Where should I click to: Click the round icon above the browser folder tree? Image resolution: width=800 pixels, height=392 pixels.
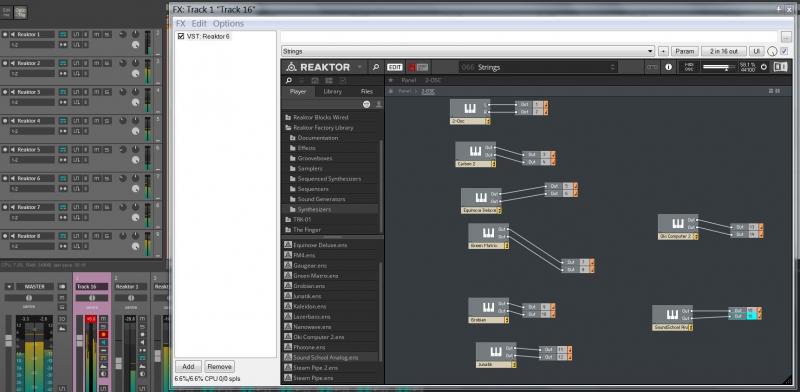click(366, 104)
